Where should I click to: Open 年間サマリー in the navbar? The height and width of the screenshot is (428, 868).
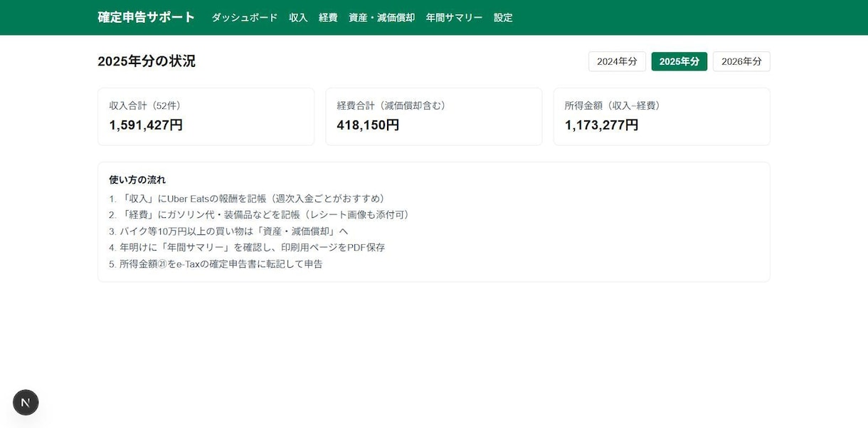point(454,18)
